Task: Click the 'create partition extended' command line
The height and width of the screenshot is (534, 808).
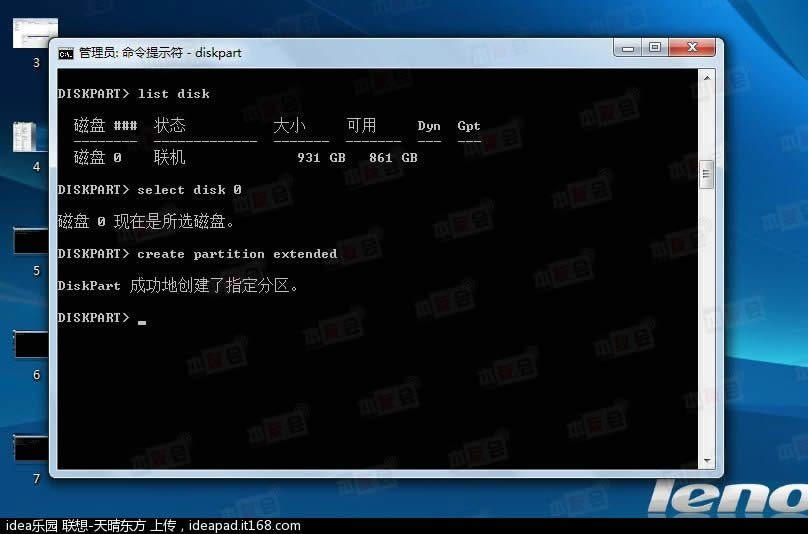Action: [x=237, y=254]
